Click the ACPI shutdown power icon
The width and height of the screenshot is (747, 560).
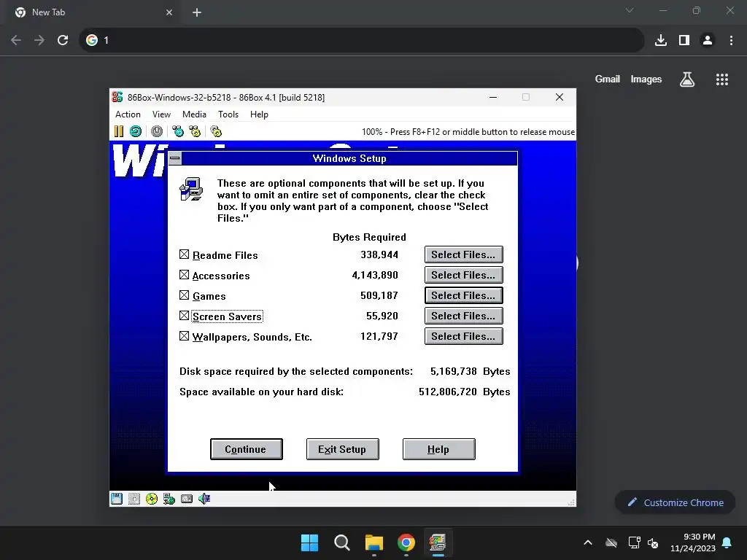pos(157,131)
